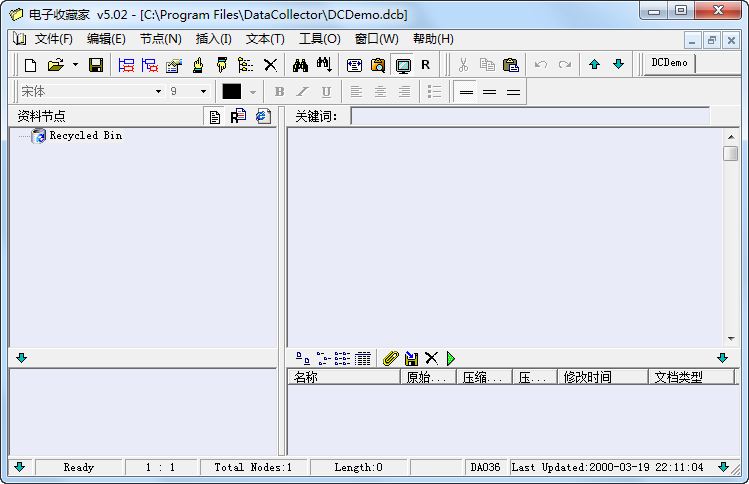The image size is (749, 484).
Task: Click the hand pointing down icon
Action: point(222,65)
